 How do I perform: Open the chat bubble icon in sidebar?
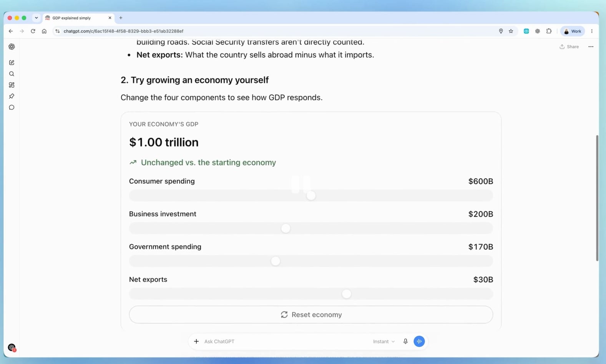(x=12, y=107)
